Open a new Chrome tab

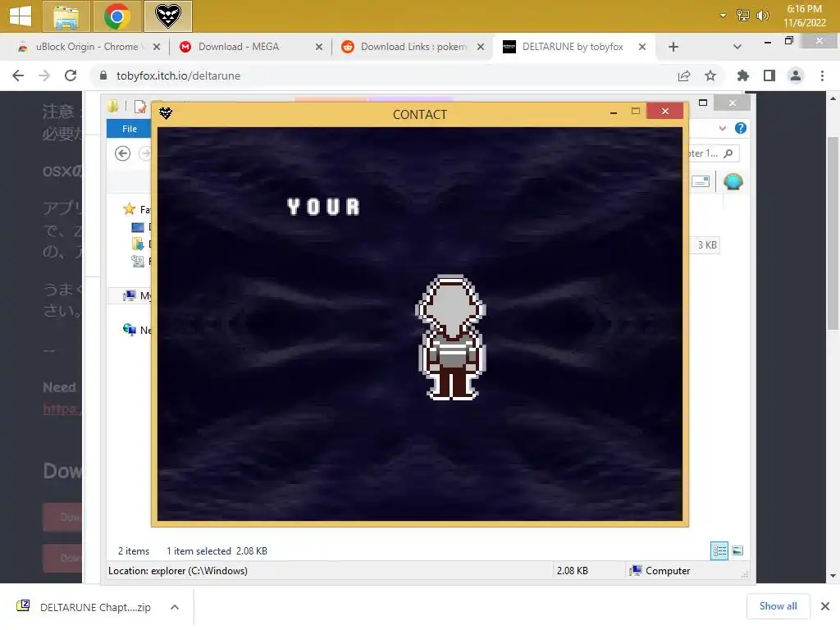coord(673,47)
